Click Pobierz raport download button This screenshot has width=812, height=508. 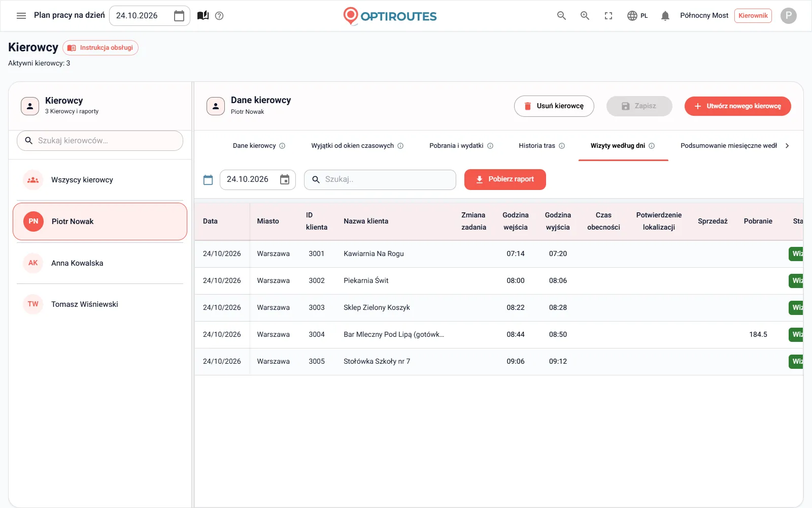coord(505,180)
